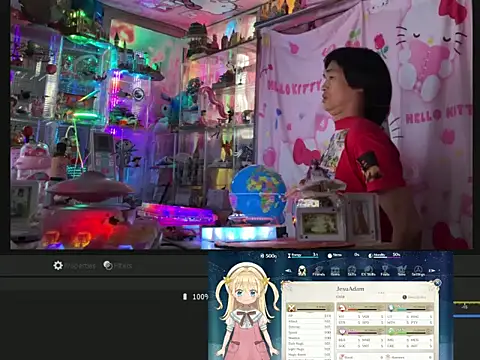Click the 500g gold counter

coord(268,256)
